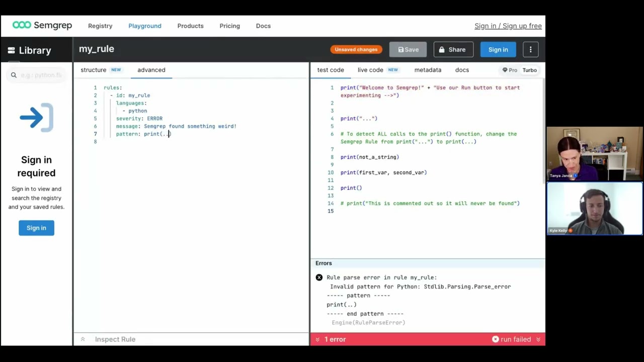644x362 pixels.
Task: Click the Engine(RuleParseError) text
Action: [x=368, y=322]
